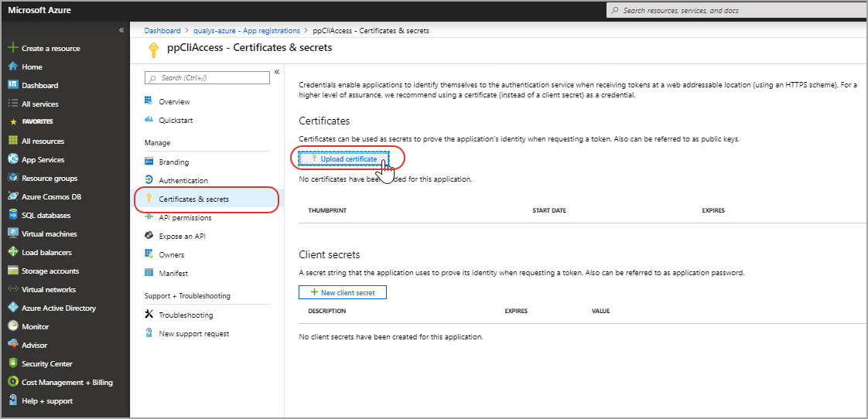
Task: Click the Expose an API icon
Action: (149, 236)
